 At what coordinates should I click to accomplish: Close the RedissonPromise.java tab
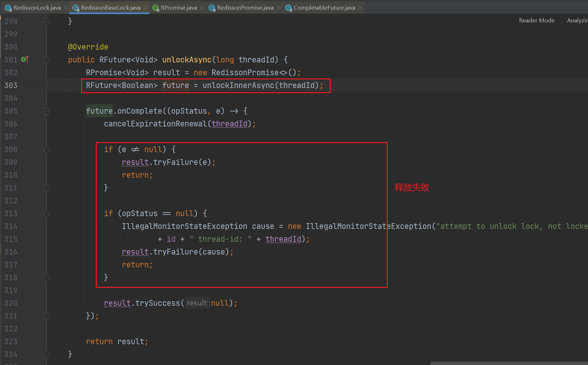pos(279,8)
